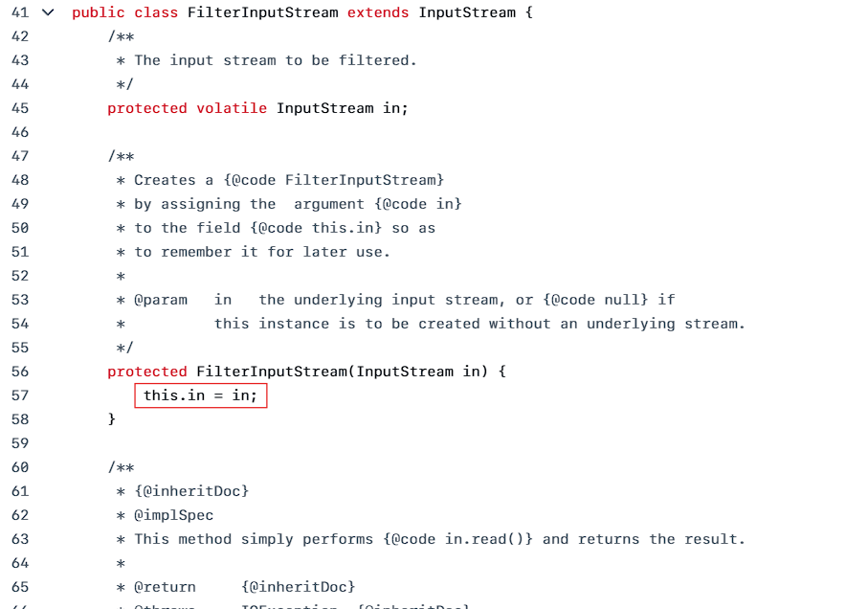Select line number 63
The height and width of the screenshot is (609, 868).
(x=19, y=539)
